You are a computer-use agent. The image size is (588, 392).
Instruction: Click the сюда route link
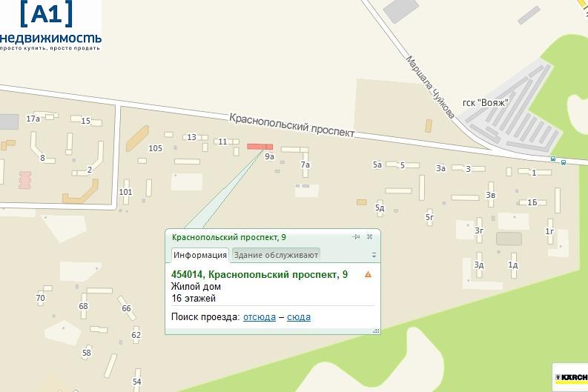[x=299, y=317]
